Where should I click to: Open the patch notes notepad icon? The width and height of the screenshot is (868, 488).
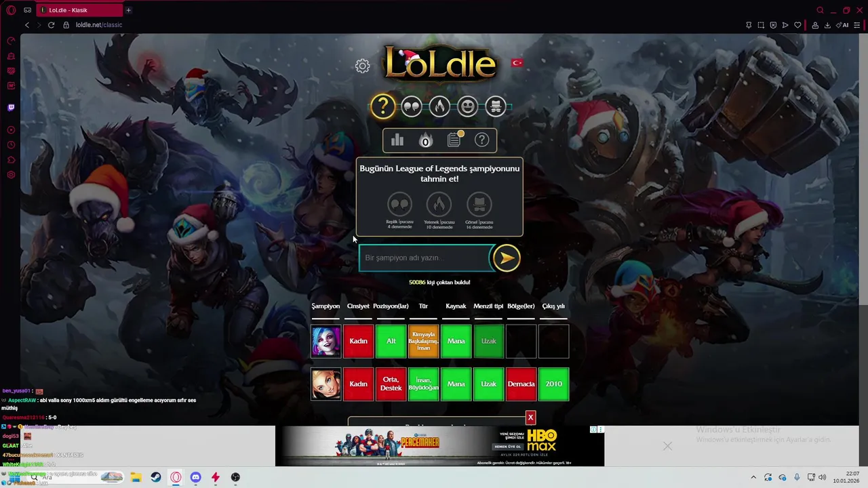[454, 140]
